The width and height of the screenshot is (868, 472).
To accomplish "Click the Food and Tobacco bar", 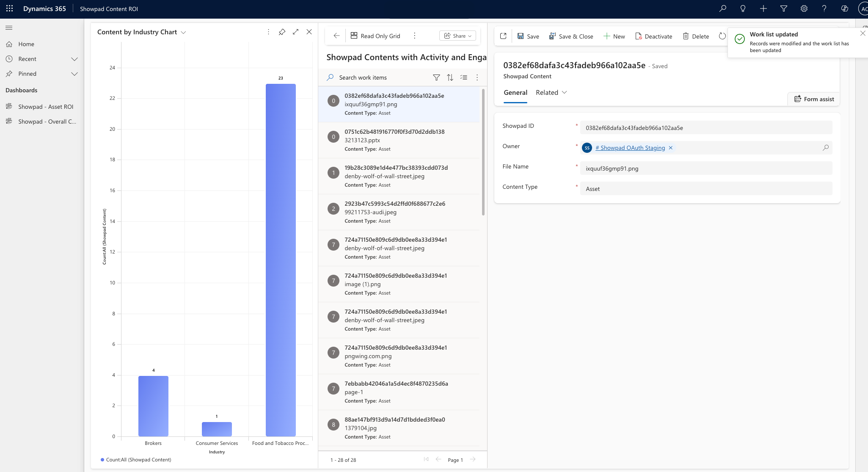I will pyautogui.click(x=281, y=260).
